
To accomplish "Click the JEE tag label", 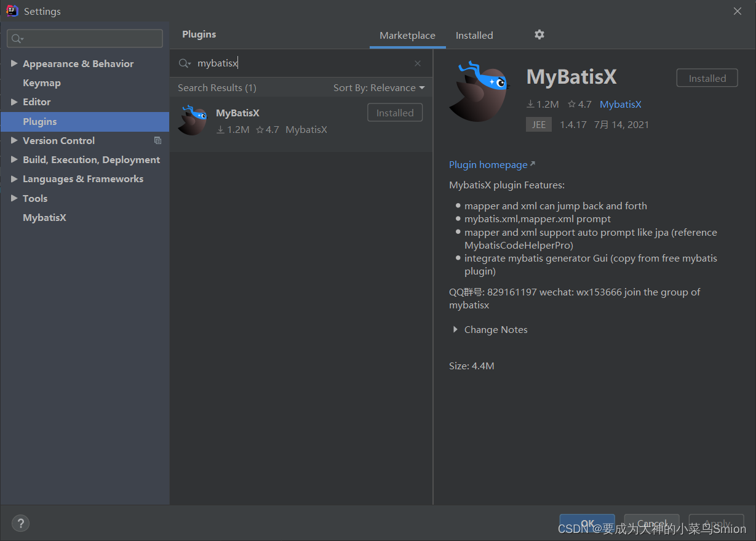I will [x=539, y=124].
